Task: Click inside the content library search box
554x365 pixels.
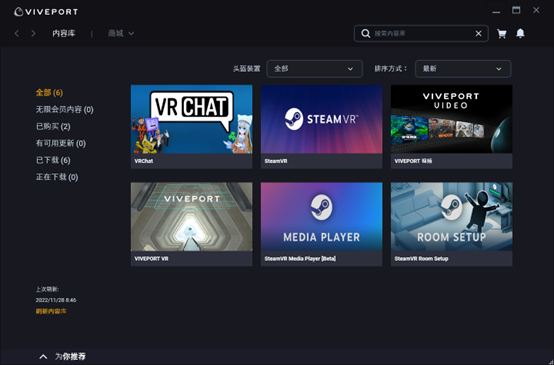Action: (x=422, y=34)
